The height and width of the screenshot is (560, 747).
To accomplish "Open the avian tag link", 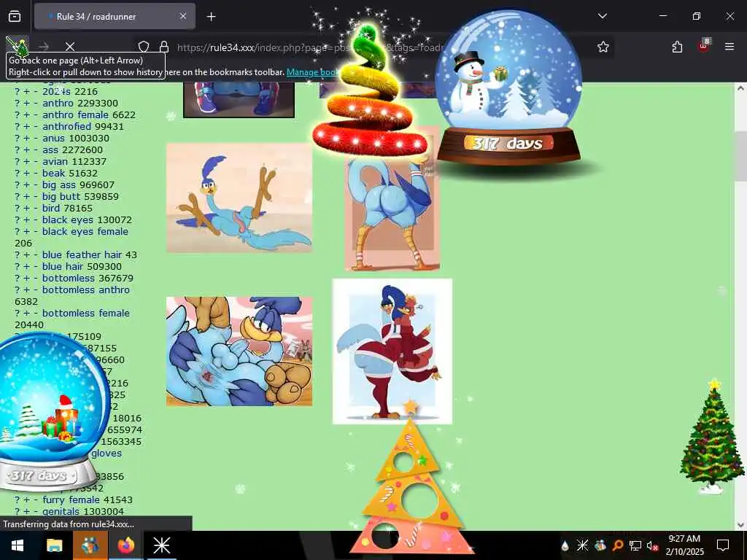I will coord(55,161).
